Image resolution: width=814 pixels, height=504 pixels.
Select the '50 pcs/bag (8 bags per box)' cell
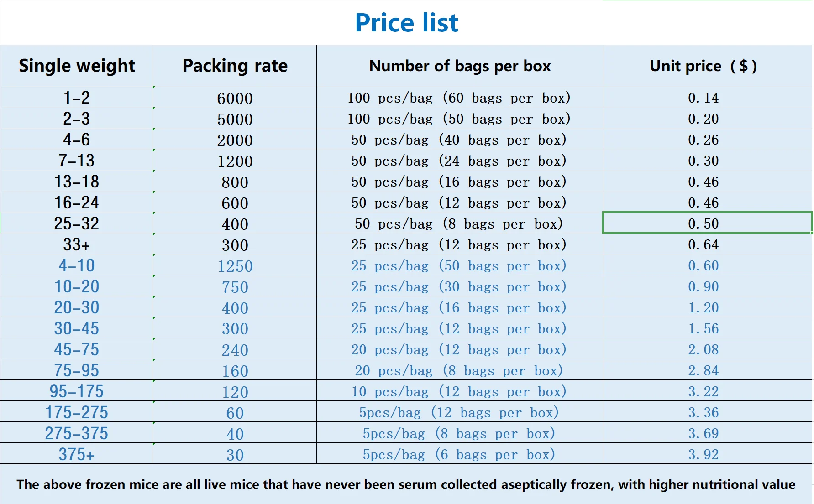(x=459, y=223)
